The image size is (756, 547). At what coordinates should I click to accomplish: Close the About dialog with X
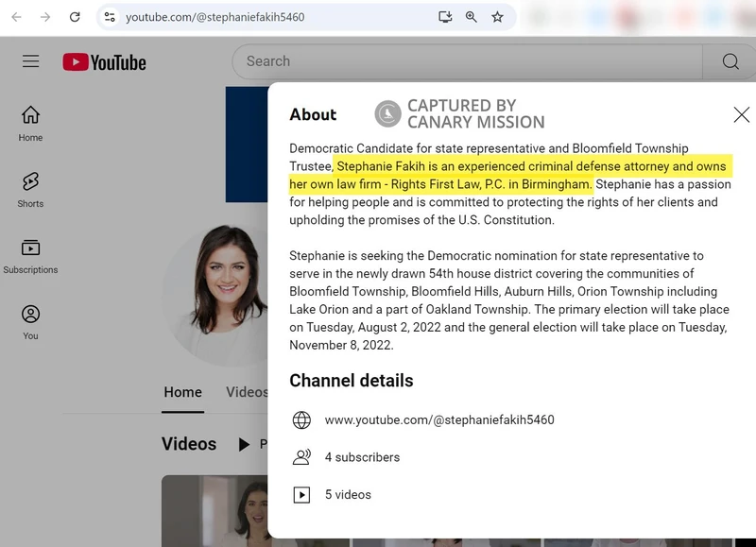742,114
